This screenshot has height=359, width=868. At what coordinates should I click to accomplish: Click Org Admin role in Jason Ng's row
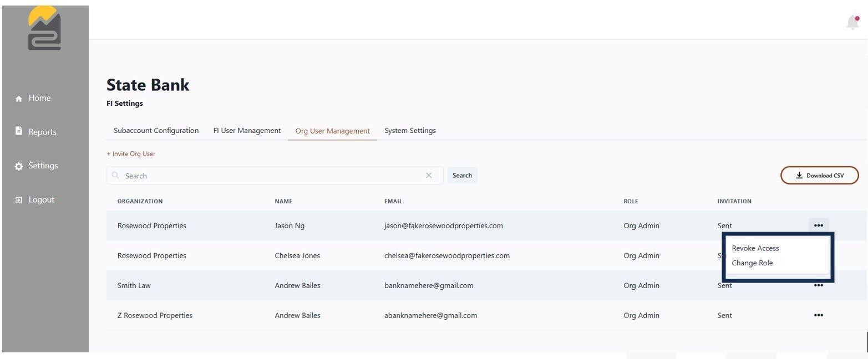pyautogui.click(x=641, y=225)
